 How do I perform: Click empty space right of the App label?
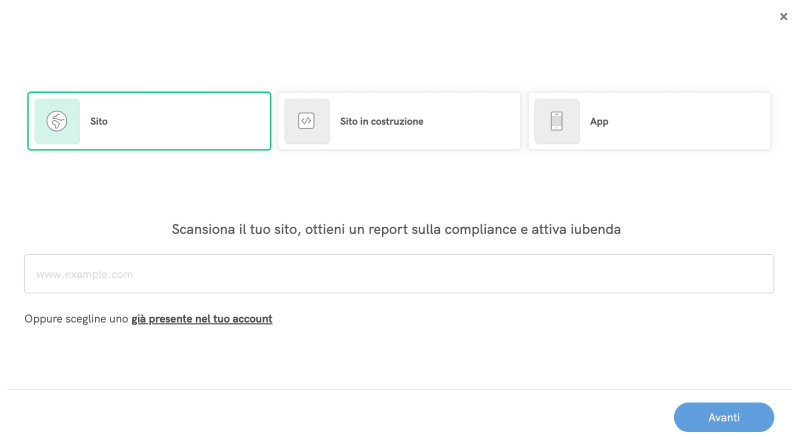pos(690,121)
